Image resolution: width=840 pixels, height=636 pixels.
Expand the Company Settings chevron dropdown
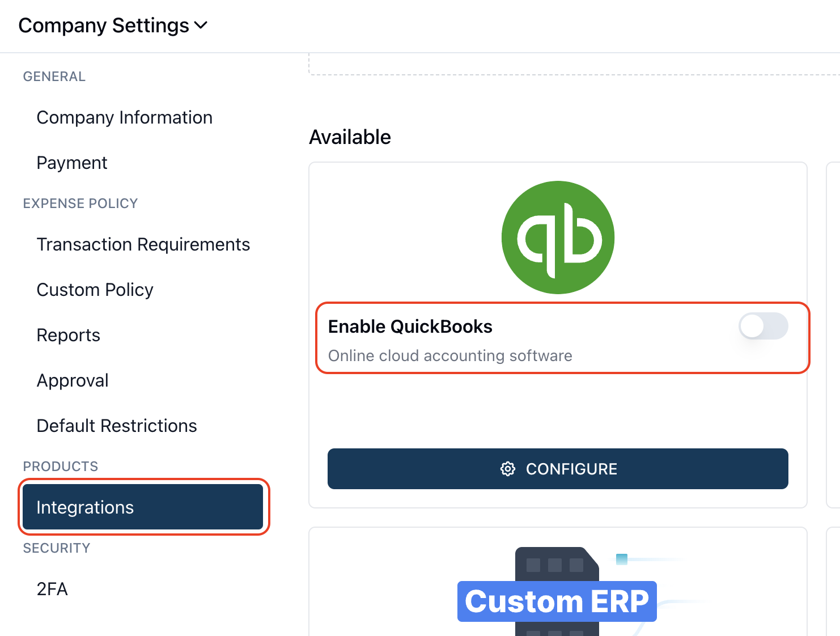point(201,26)
